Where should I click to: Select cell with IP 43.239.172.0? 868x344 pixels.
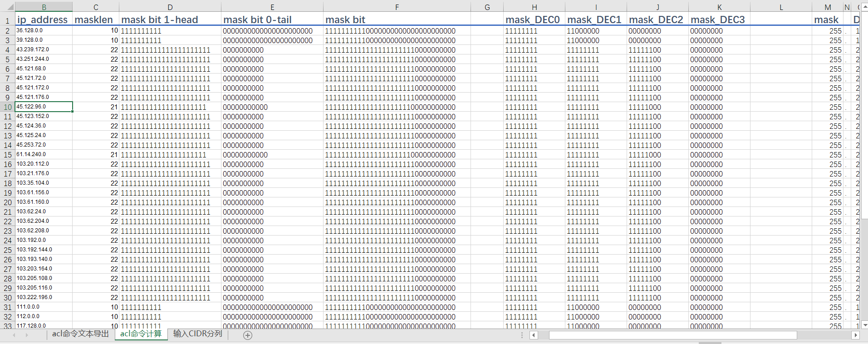click(x=44, y=50)
